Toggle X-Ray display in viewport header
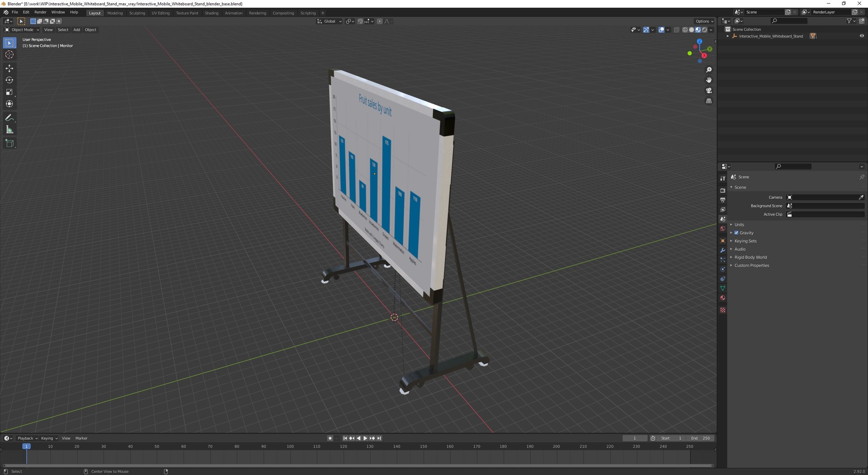Screen dimensions: 868x475 click(x=676, y=30)
